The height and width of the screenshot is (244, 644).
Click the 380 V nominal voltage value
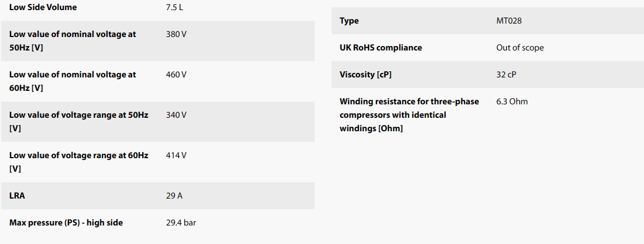[176, 35]
